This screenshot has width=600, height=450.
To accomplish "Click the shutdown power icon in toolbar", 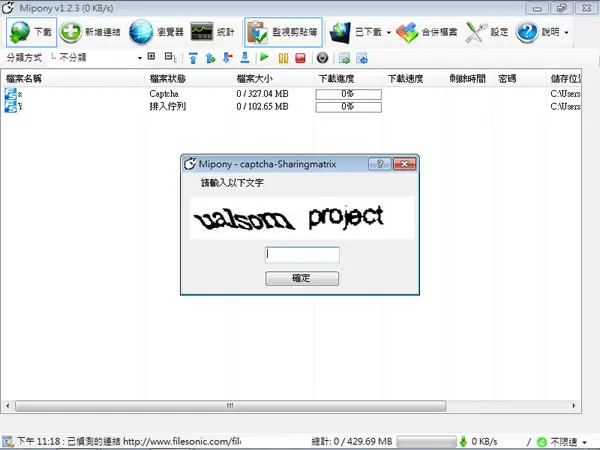I will (323, 58).
